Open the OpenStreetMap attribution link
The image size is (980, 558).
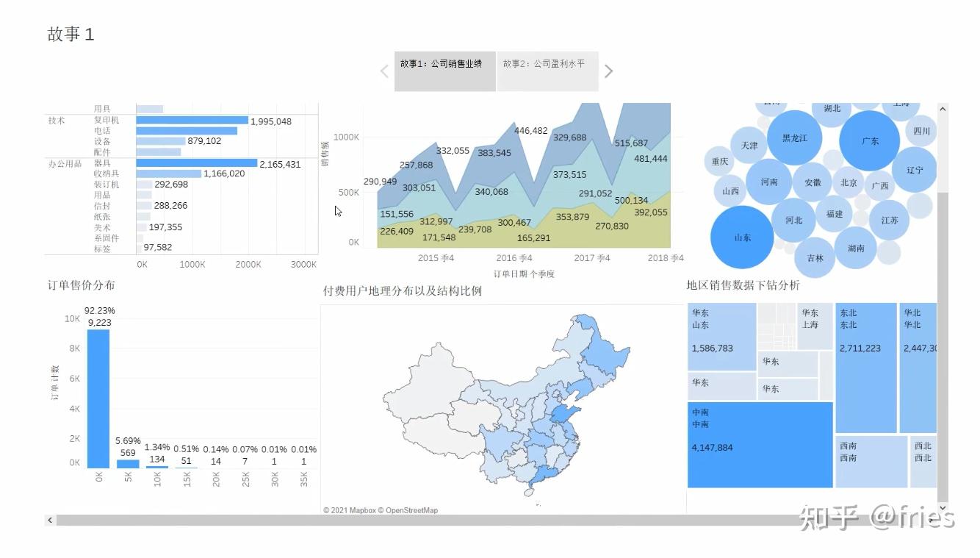(x=411, y=510)
